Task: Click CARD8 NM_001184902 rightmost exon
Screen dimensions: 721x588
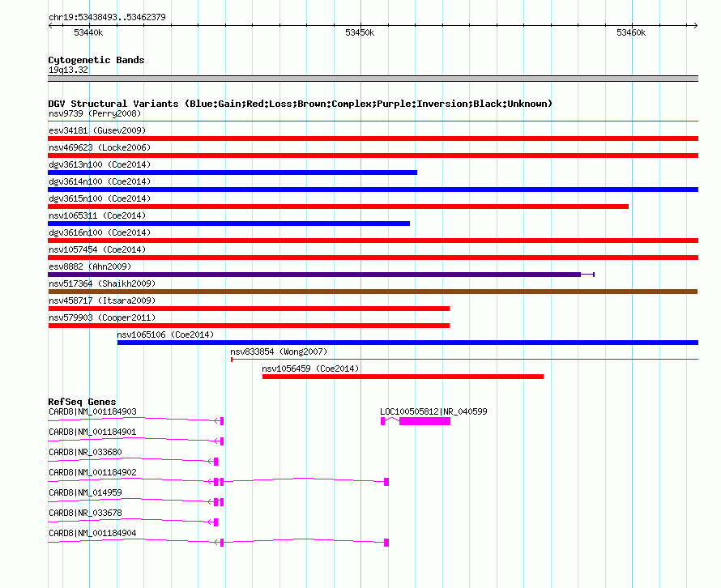Action: coord(386,482)
